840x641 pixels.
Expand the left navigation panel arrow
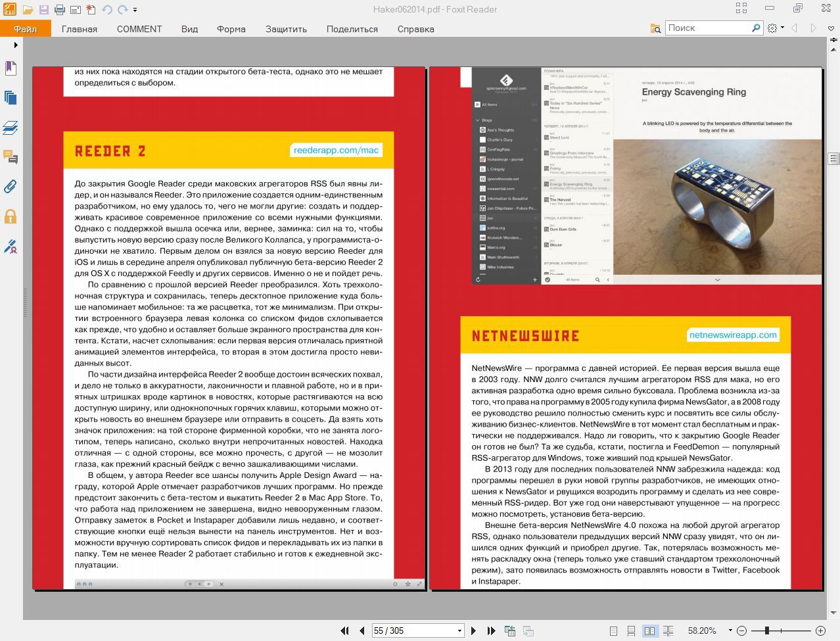(16, 45)
